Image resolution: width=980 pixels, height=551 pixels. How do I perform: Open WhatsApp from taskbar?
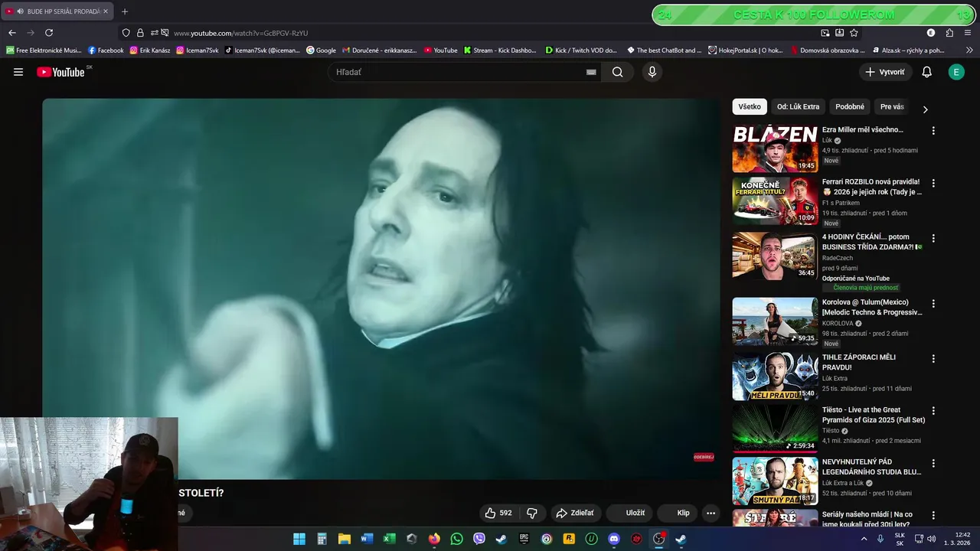(x=456, y=539)
